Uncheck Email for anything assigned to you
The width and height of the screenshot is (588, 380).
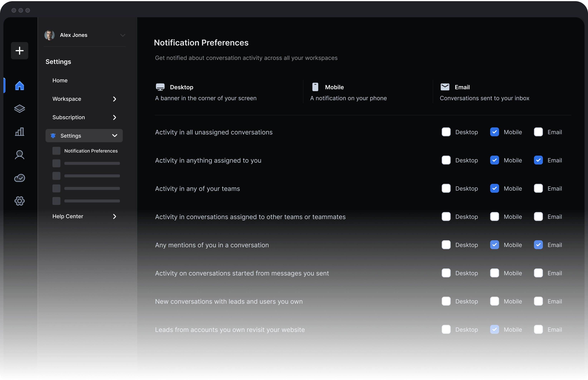point(538,160)
